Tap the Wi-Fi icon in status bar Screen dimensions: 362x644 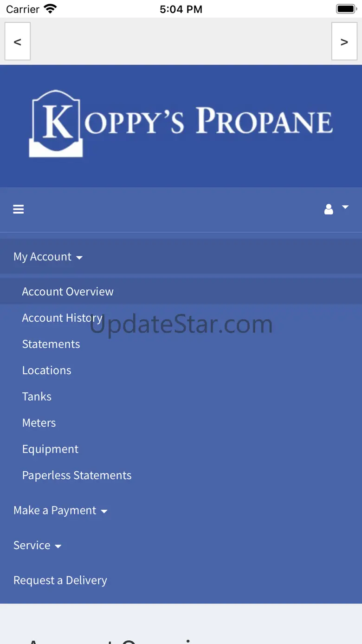(50, 9)
